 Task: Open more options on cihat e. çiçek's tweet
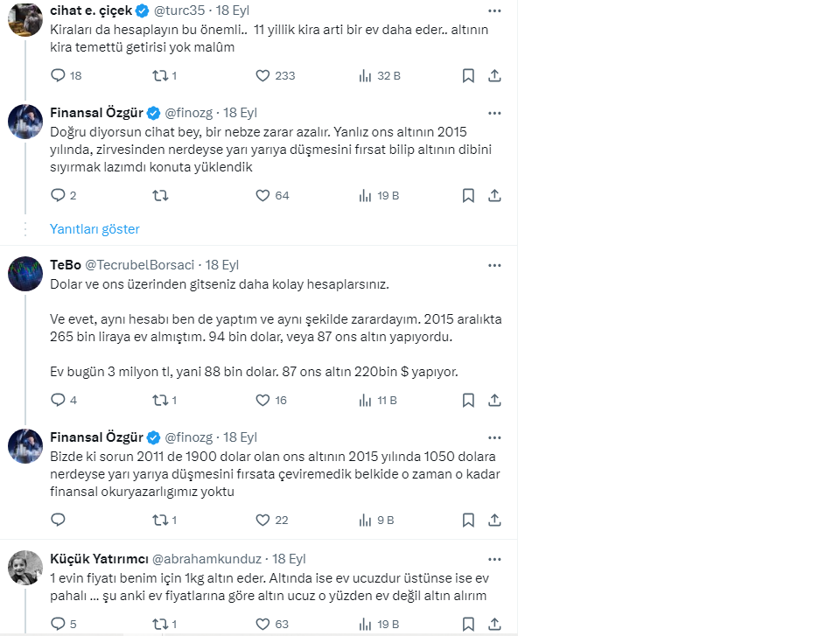pyautogui.click(x=494, y=10)
